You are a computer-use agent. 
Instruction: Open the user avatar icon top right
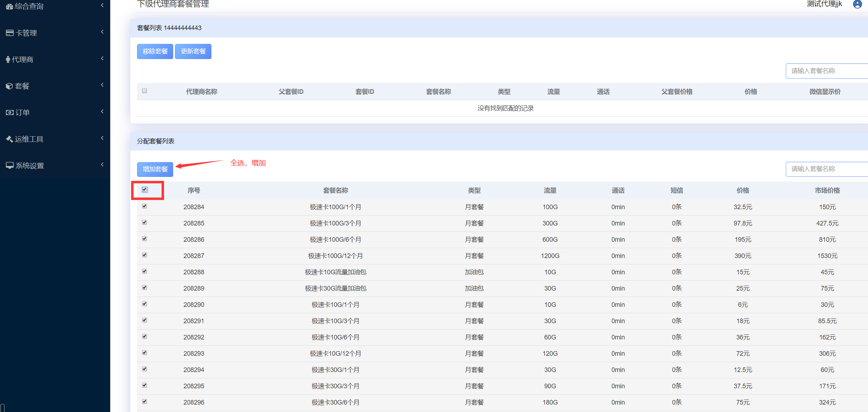tap(857, 4)
